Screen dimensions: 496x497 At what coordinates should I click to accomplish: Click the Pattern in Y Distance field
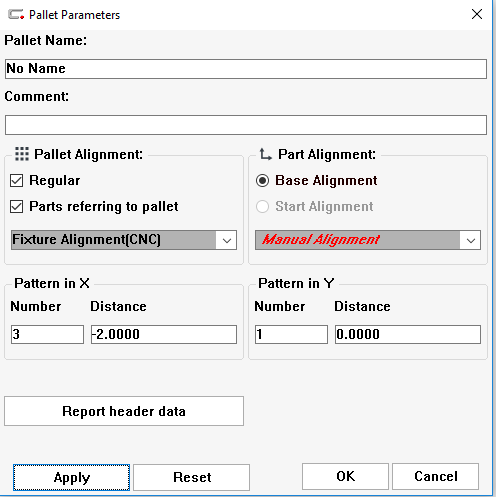pos(408,334)
